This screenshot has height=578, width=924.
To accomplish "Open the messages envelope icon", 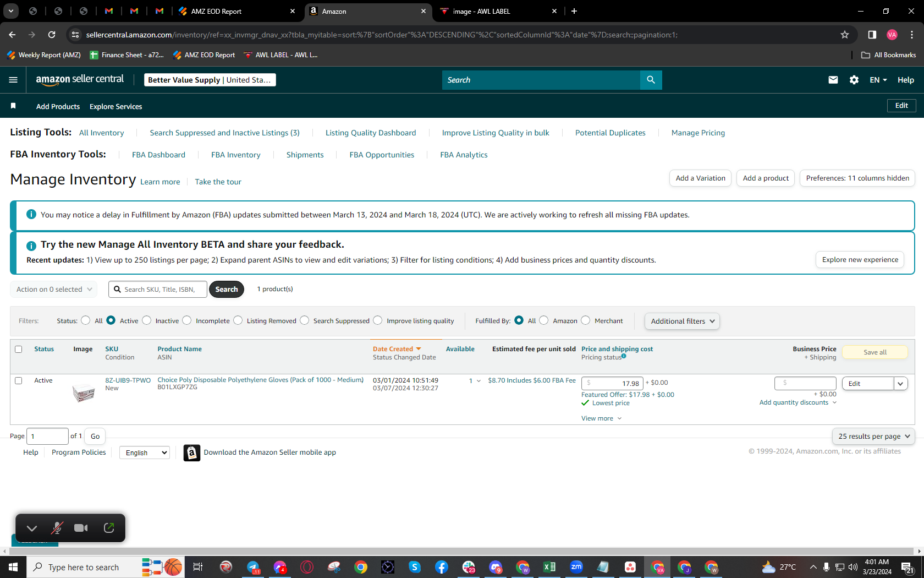I will [x=833, y=80].
